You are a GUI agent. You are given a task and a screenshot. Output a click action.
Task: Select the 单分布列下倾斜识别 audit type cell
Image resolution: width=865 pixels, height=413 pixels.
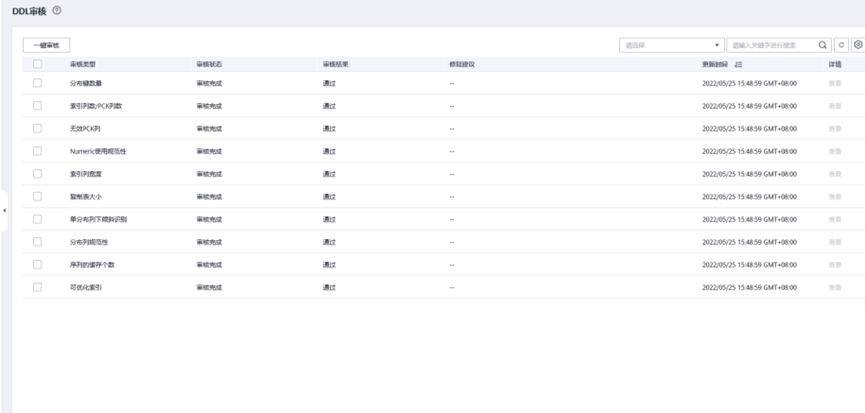point(99,219)
